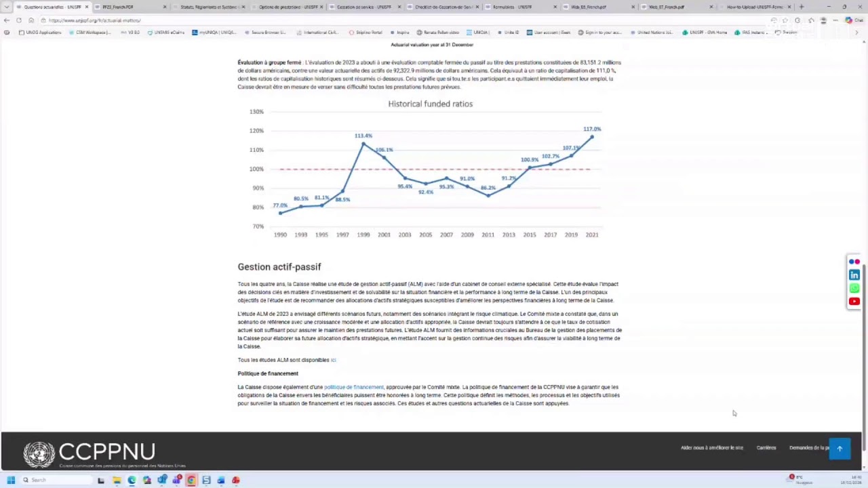Close the PF23_French.PDF tab

[x=164, y=7]
